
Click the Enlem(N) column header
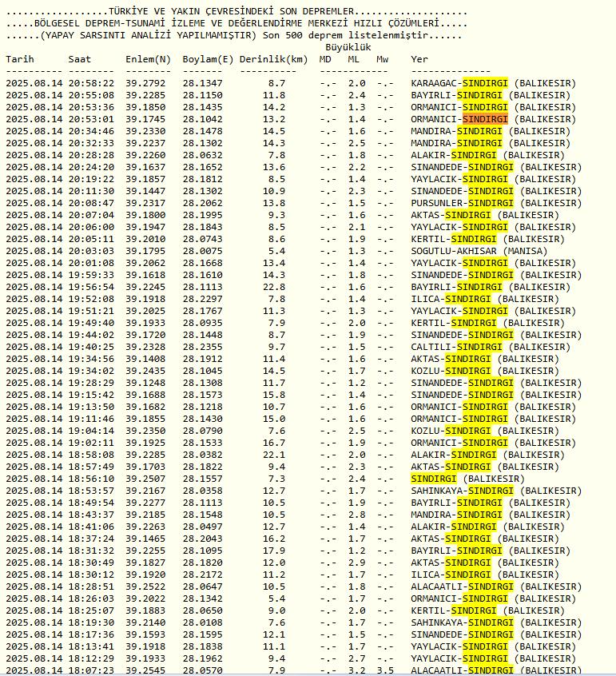point(149,59)
